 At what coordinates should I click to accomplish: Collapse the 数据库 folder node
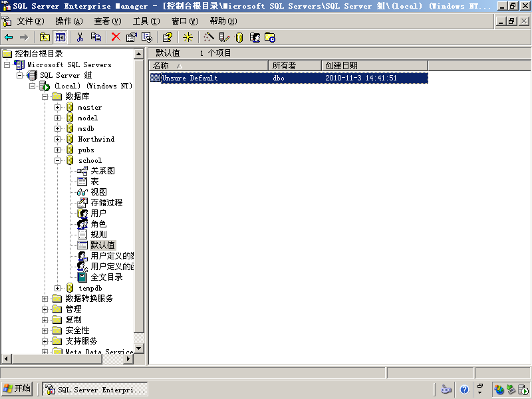pos(45,96)
